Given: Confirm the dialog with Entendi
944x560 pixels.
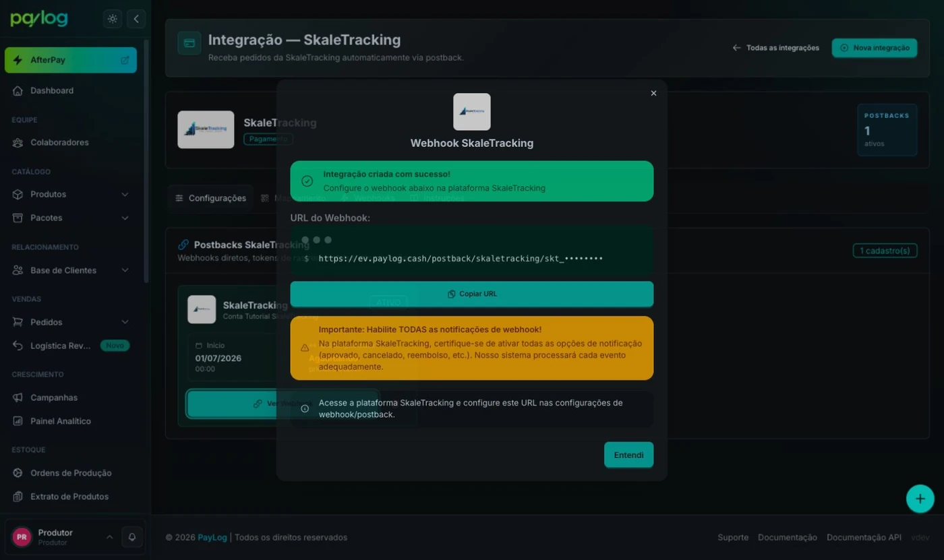Looking at the screenshot, I should point(628,455).
